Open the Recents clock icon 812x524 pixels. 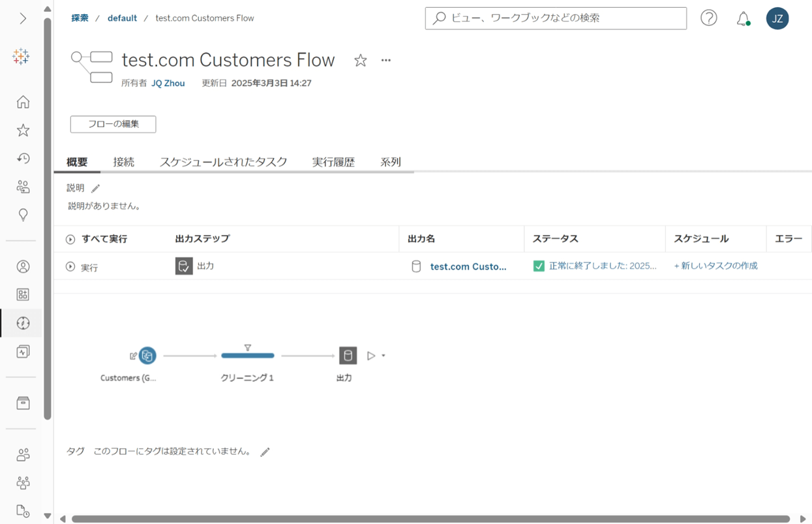click(x=23, y=159)
